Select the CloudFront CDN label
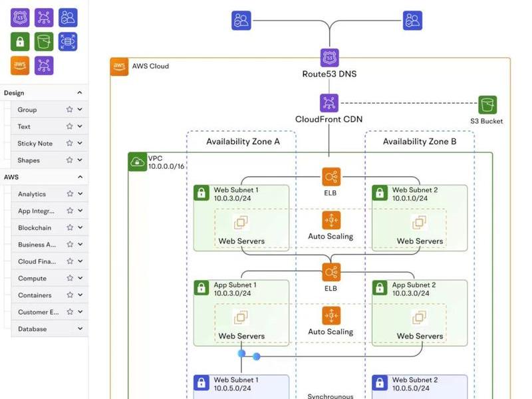Image resolution: width=532 pixels, height=399 pixels. tap(329, 119)
